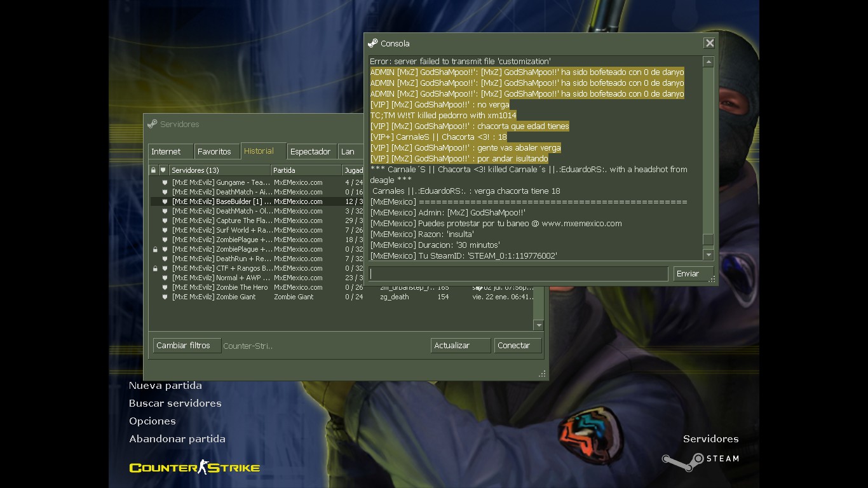Open Nueva partida from main menu
The height and width of the screenshot is (488, 868).
coord(165,386)
